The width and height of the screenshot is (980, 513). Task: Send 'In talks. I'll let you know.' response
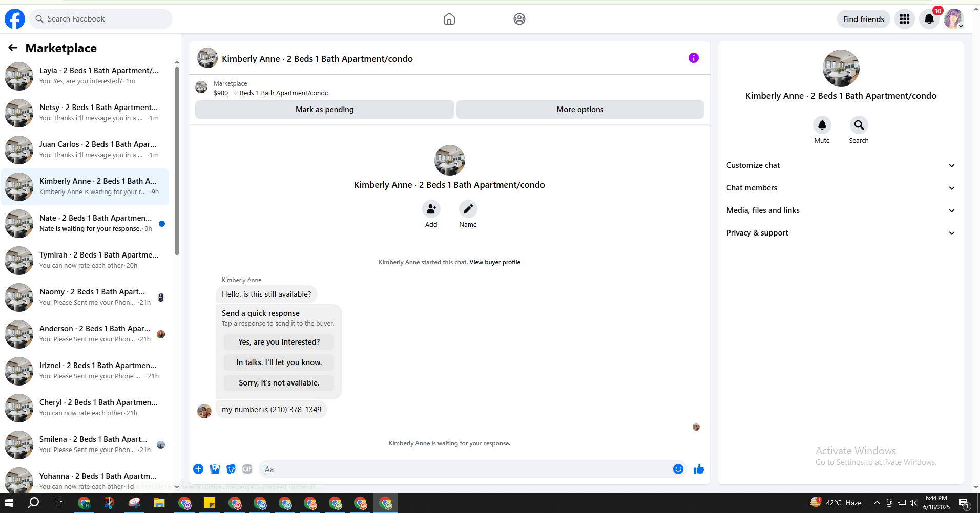pyautogui.click(x=279, y=362)
